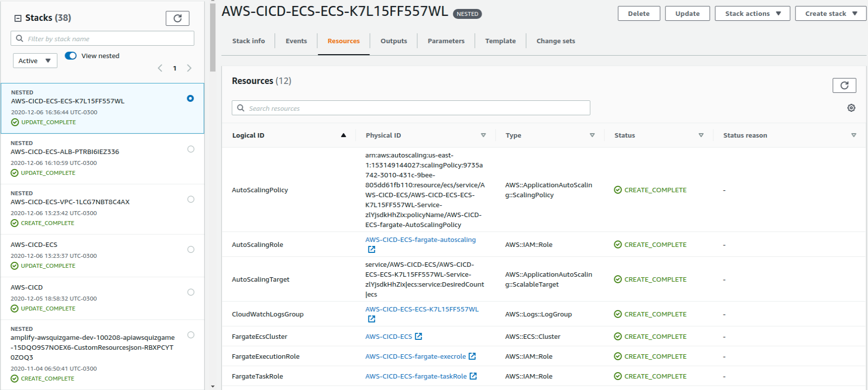Open the resources table settings gear

851,108
